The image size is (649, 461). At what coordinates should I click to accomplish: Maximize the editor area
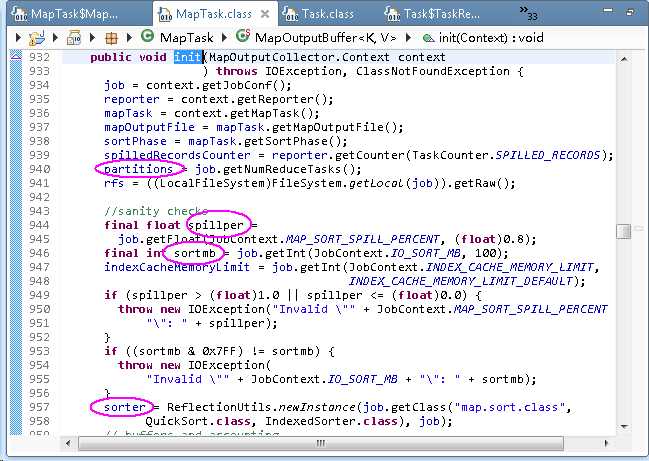(x=631, y=11)
